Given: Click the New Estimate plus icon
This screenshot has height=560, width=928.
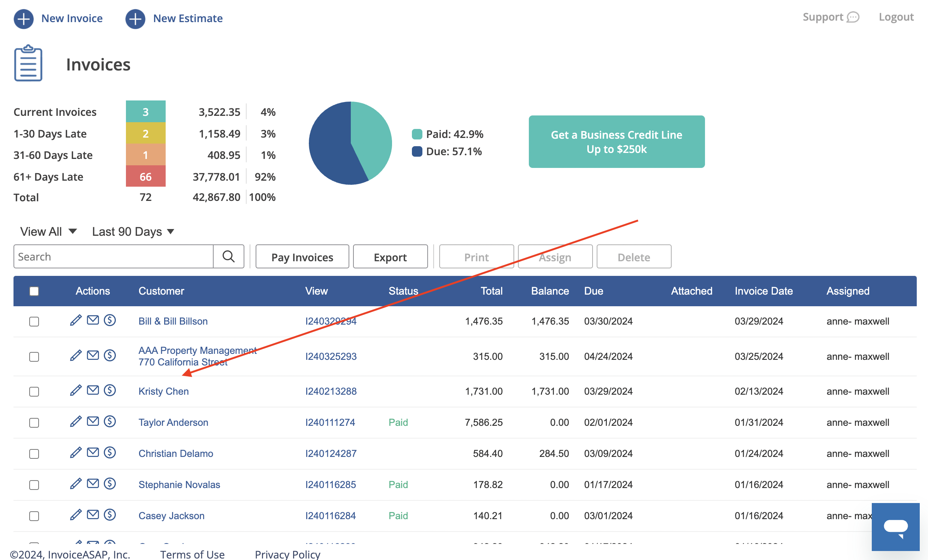Looking at the screenshot, I should click(135, 18).
